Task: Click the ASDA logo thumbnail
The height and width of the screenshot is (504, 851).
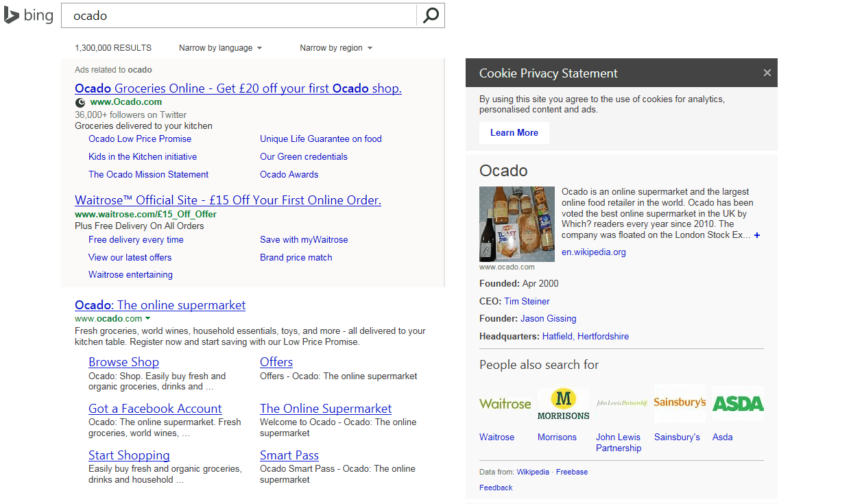Action: coord(738,404)
